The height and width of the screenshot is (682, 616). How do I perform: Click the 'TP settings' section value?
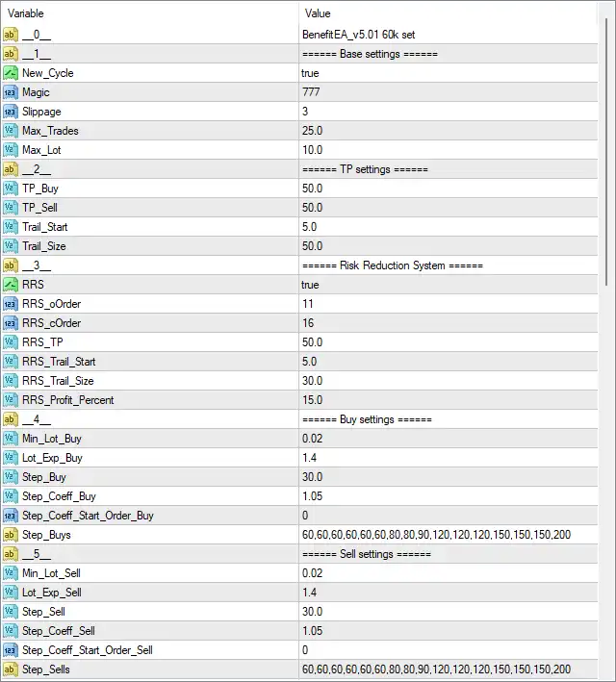[365, 169]
